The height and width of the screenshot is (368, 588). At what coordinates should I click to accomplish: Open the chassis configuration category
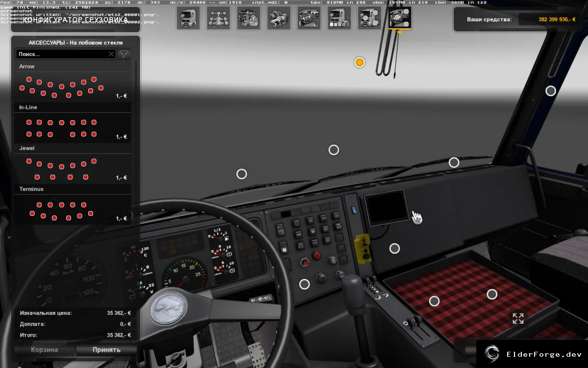(219, 18)
